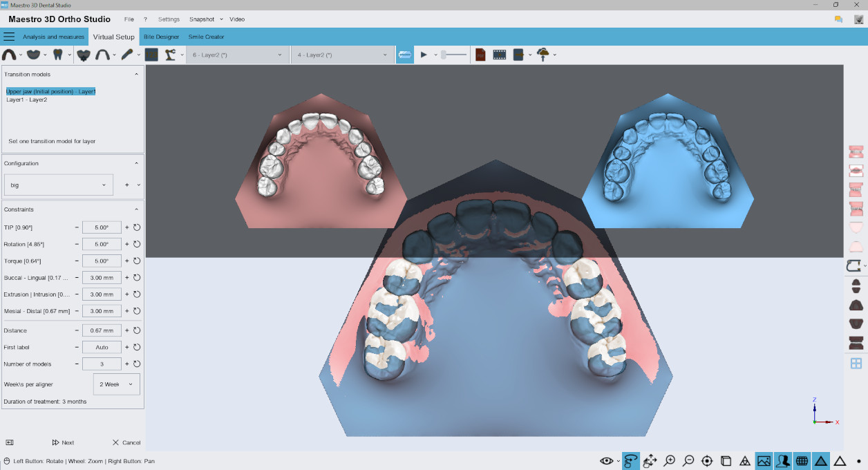Upload the case to the cloud

(x=543, y=54)
